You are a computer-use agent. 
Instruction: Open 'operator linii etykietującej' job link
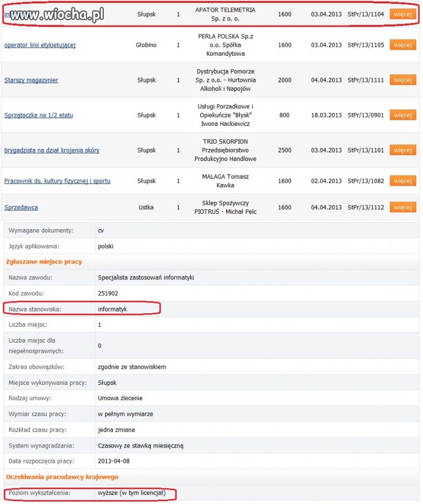click(x=40, y=45)
